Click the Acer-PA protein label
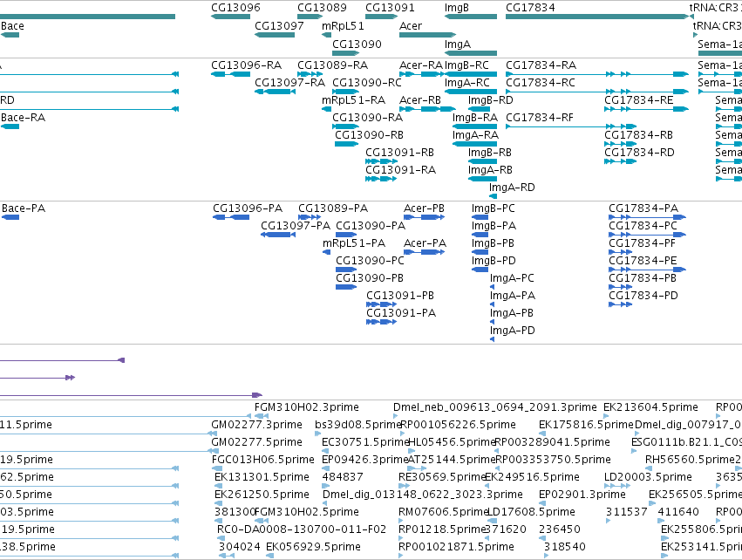This screenshot has width=742, height=560. coord(425,243)
